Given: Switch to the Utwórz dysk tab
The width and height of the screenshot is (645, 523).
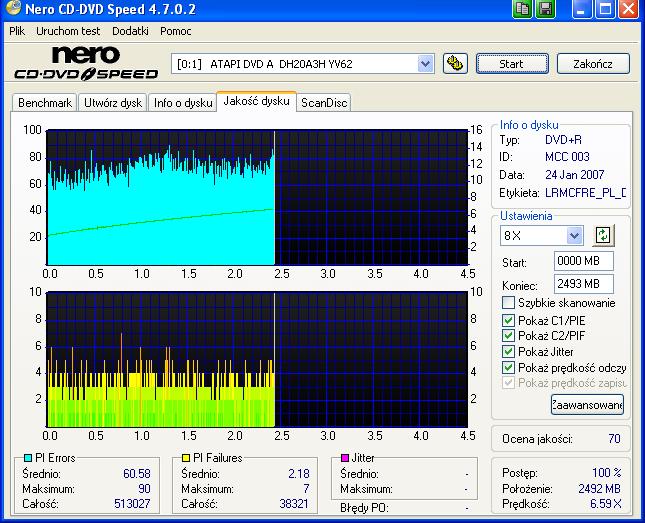Looking at the screenshot, I should click(x=113, y=103).
